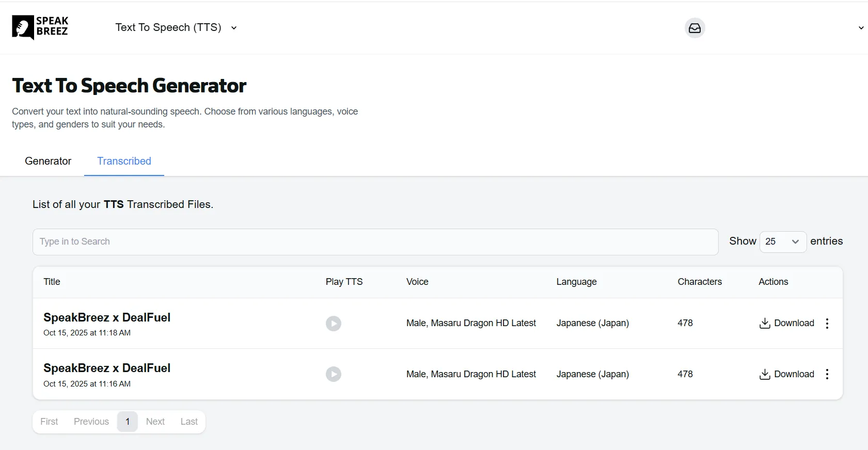This screenshot has height=450, width=868.
Task: Go to the Next page
Action: tap(155, 422)
